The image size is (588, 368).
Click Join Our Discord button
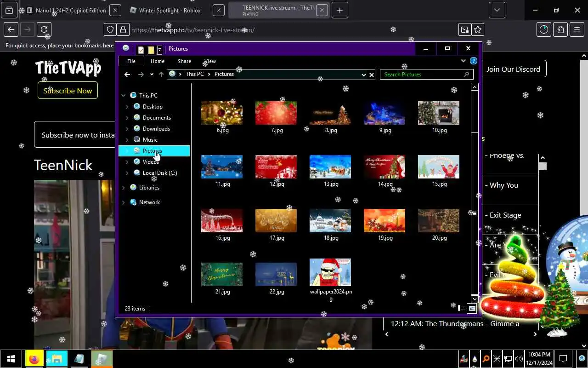(514, 69)
